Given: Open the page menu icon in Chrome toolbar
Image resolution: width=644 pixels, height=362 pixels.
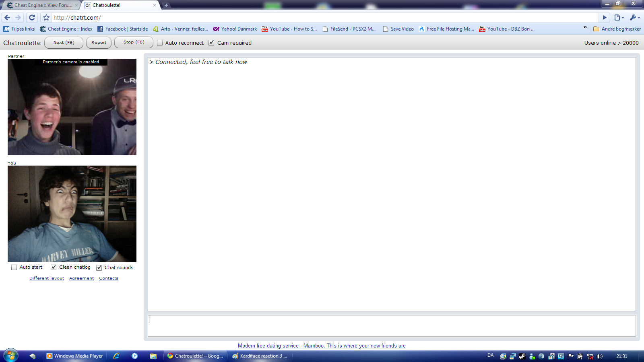Looking at the screenshot, I should pyautogui.click(x=619, y=17).
